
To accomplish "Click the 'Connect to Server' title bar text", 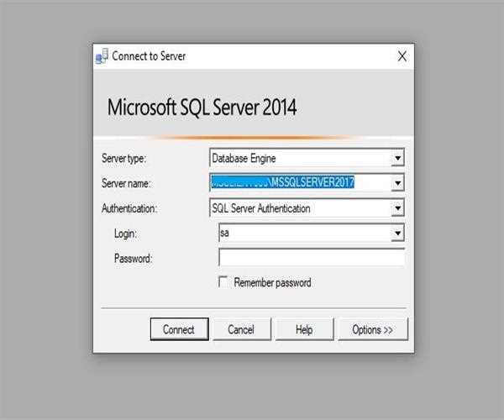I will pyautogui.click(x=149, y=57).
